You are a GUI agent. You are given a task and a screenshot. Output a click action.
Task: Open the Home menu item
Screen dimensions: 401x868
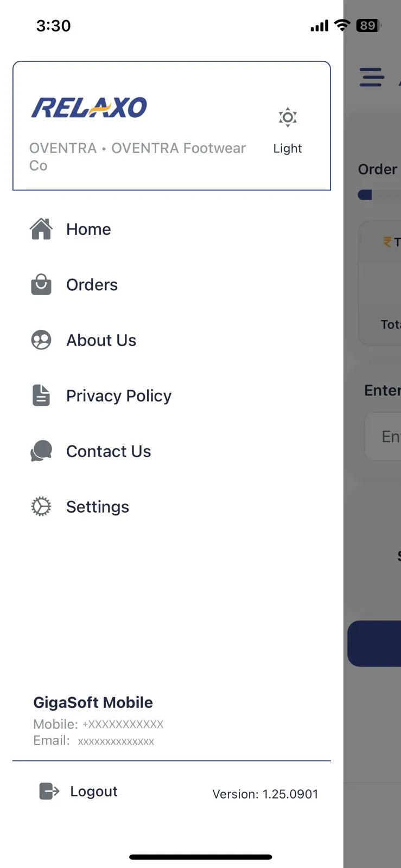(88, 229)
